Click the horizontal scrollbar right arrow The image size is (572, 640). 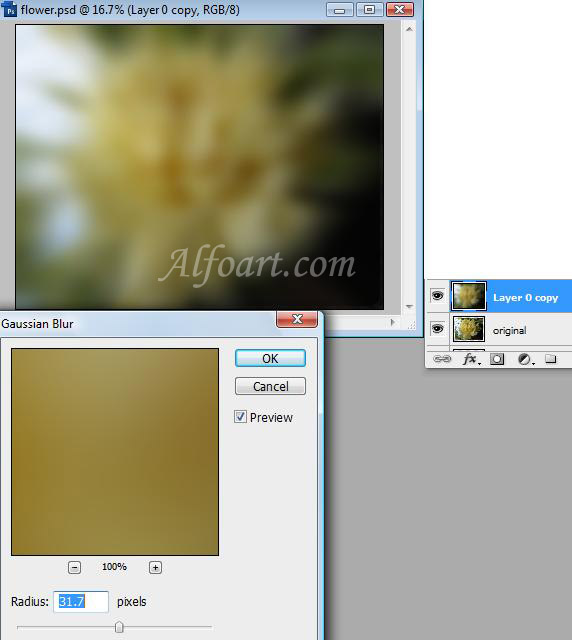point(392,322)
